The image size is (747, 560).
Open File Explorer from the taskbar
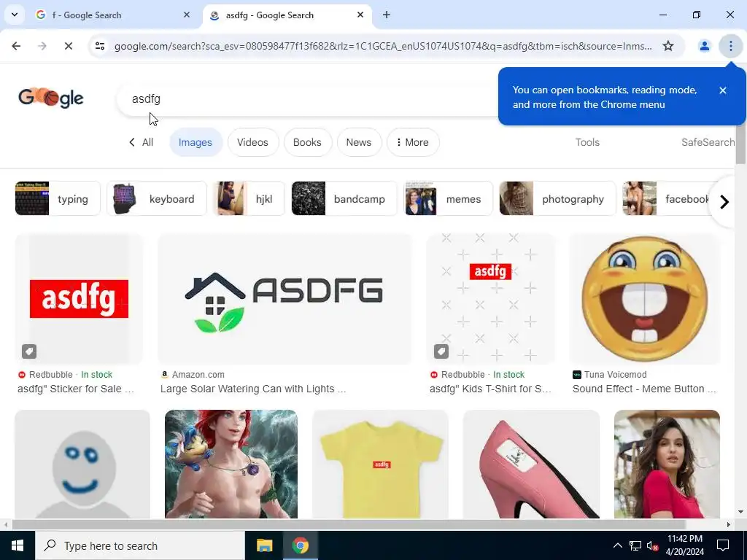(x=264, y=545)
